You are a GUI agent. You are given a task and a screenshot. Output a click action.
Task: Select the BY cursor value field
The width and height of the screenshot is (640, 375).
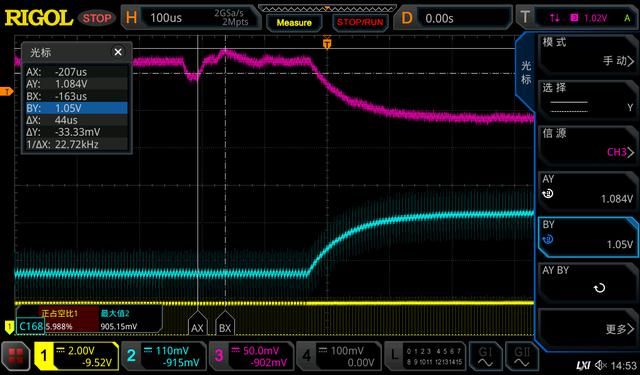(x=588, y=235)
